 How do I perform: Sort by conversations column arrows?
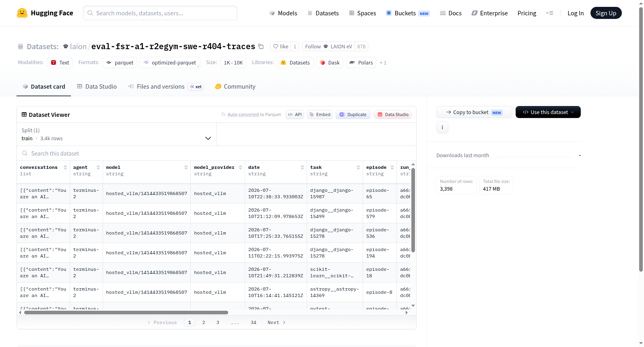click(x=65, y=167)
